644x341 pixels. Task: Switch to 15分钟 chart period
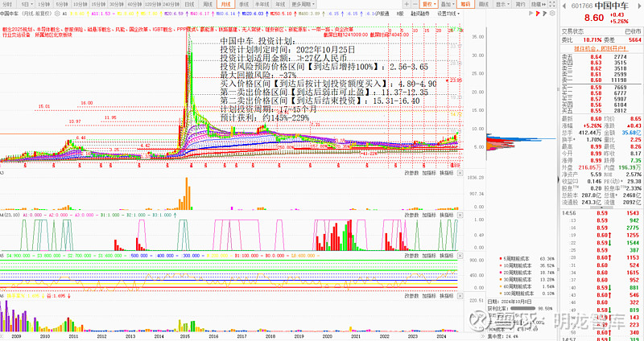[97, 4]
